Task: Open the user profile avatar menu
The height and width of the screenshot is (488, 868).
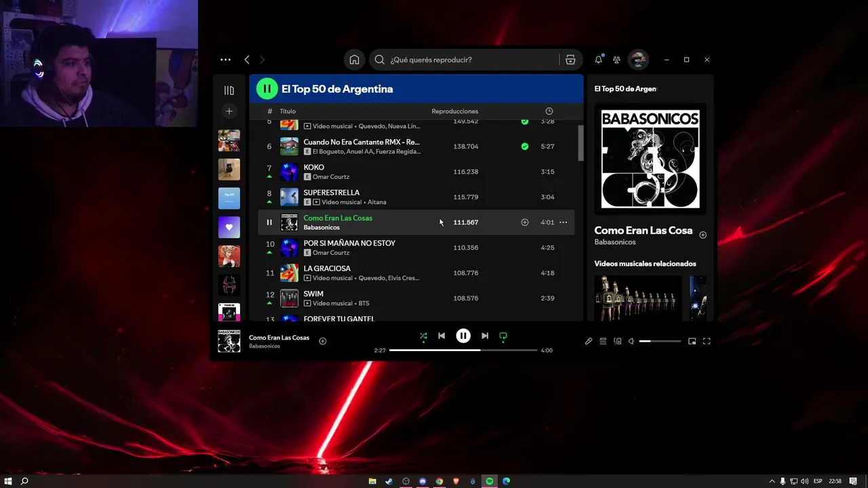Action: [x=637, y=60]
